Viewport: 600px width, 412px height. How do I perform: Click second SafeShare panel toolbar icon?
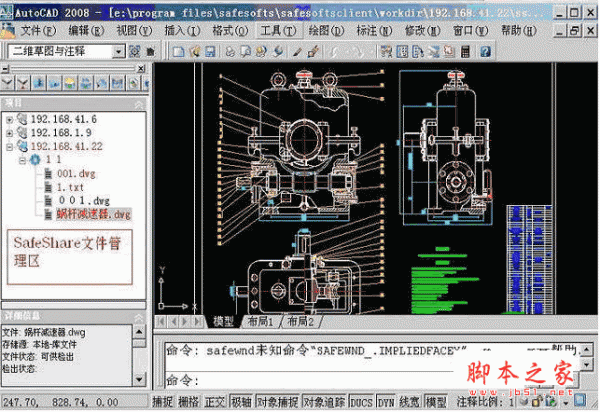click(23, 83)
